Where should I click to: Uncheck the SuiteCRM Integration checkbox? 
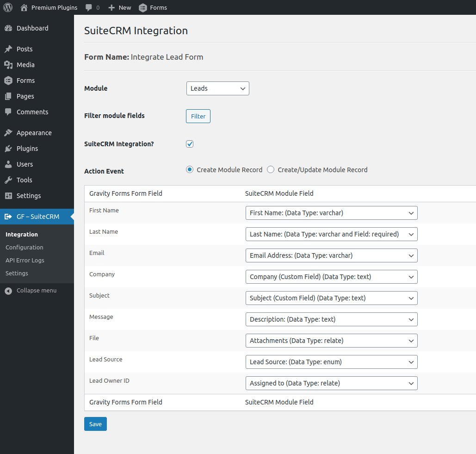click(190, 144)
